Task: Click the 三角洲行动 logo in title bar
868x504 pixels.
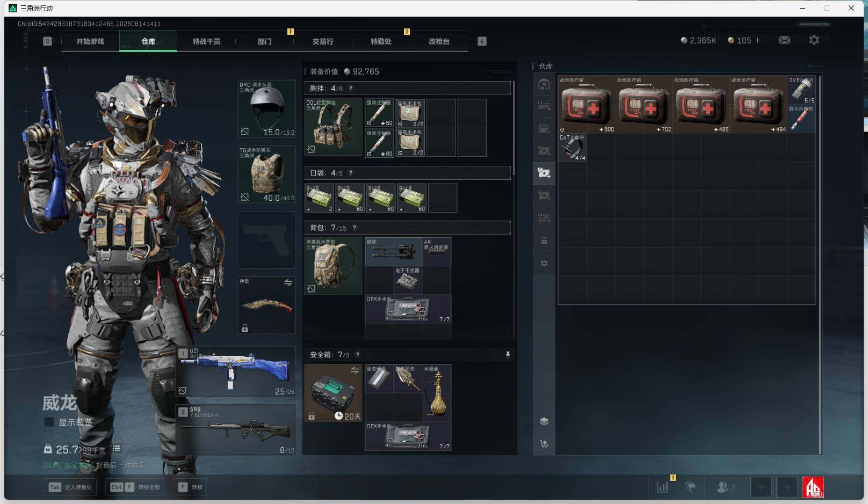Action: click(x=13, y=8)
